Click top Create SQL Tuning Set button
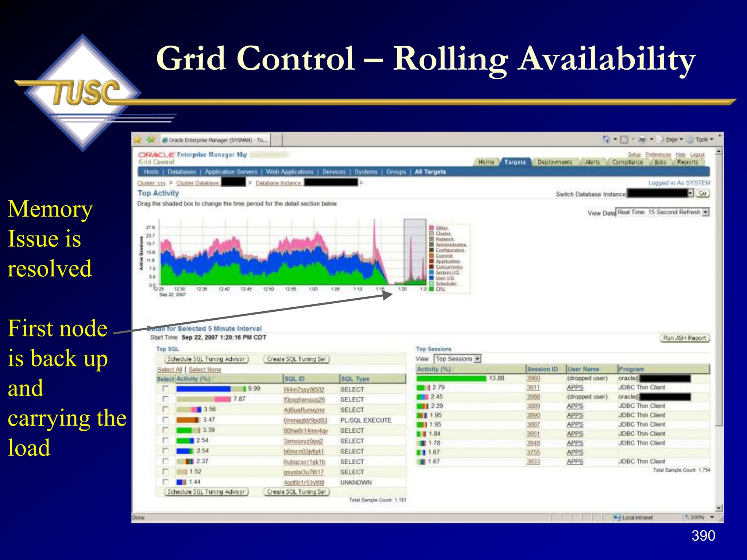Image resolution: width=747 pixels, height=560 pixels. click(x=297, y=359)
